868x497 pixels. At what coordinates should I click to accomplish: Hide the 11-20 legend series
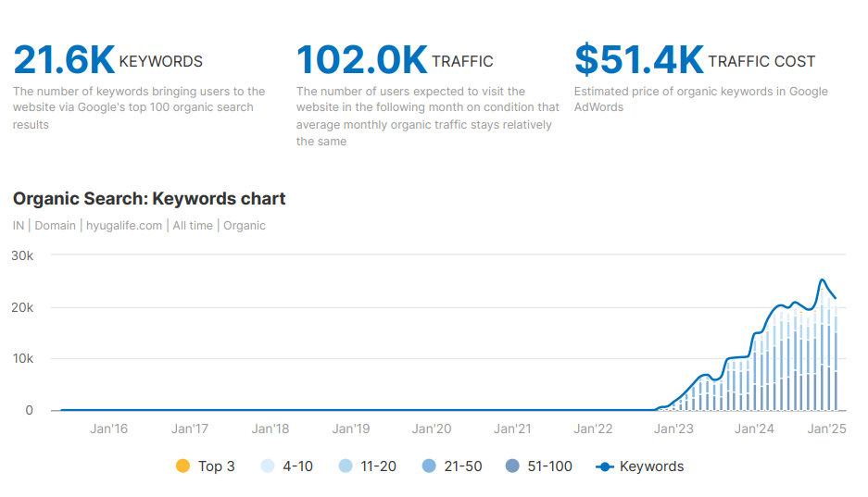(x=369, y=466)
